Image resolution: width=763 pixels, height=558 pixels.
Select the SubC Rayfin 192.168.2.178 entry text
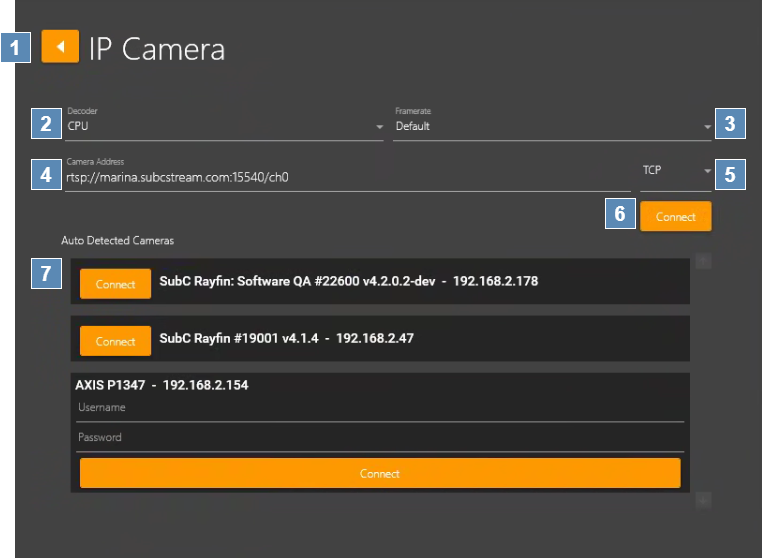pyautogui.click(x=348, y=282)
